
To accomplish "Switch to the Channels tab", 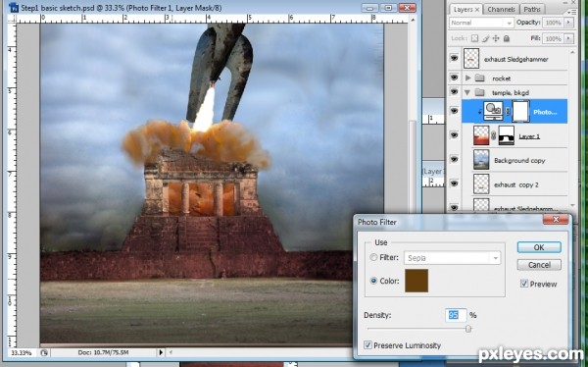I will (501, 10).
